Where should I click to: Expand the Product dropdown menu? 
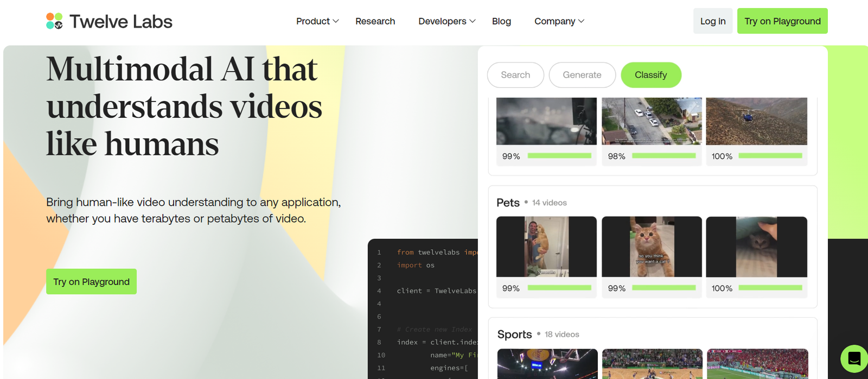tap(317, 21)
